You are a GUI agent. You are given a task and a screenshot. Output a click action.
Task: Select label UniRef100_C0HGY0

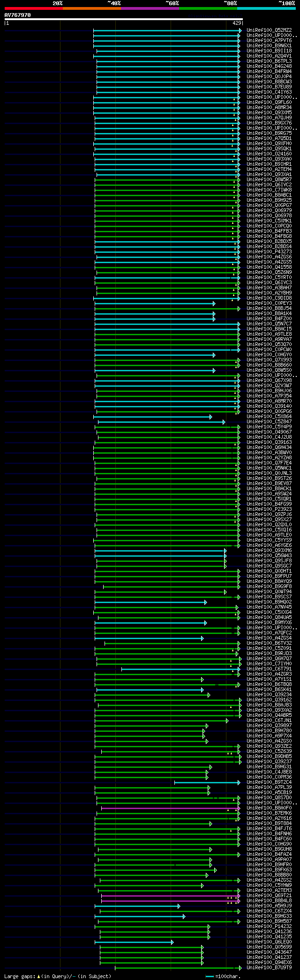point(269,355)
